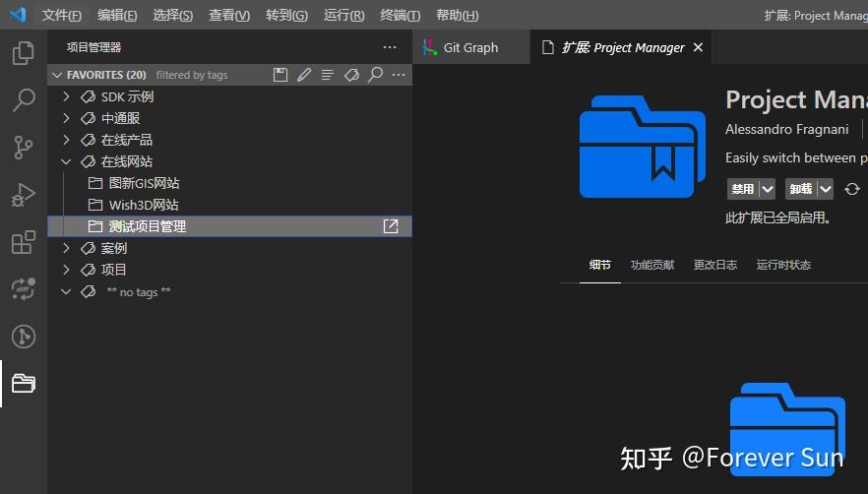Open the 运行(R) menu
The image size is (868, 494).
[x=343, y=15]
